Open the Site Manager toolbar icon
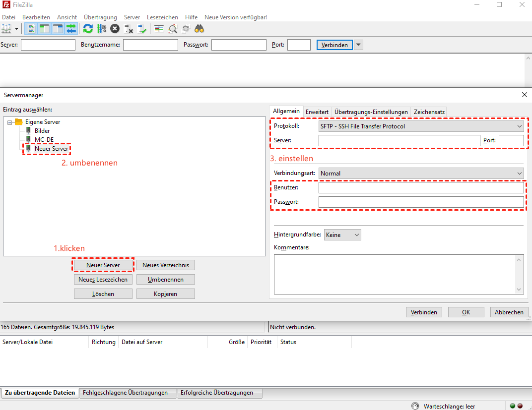Viewport: 532px width, 410px height. [7, 29]
